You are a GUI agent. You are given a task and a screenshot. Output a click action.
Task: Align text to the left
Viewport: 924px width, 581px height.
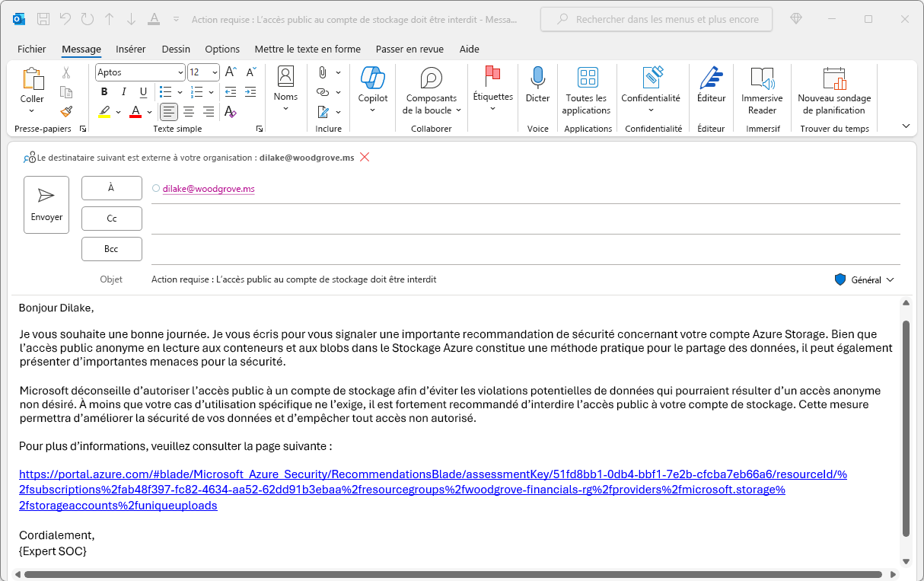point(168,112)
